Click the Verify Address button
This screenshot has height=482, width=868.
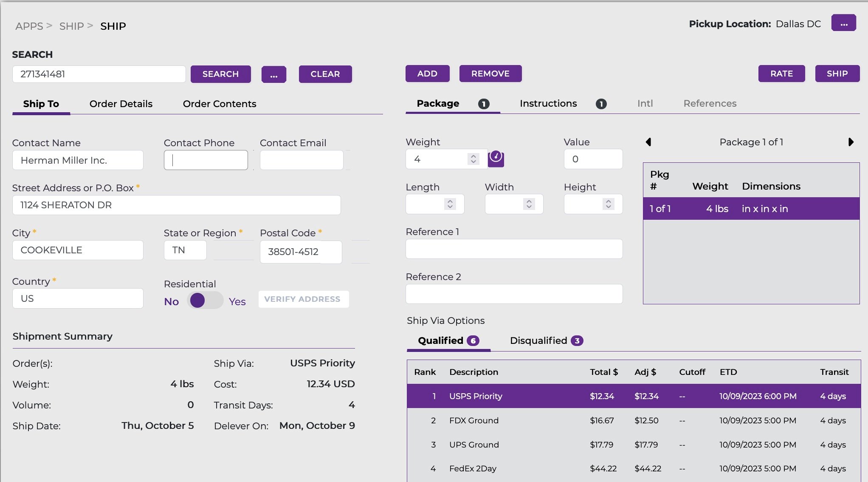tap(303, 299)
